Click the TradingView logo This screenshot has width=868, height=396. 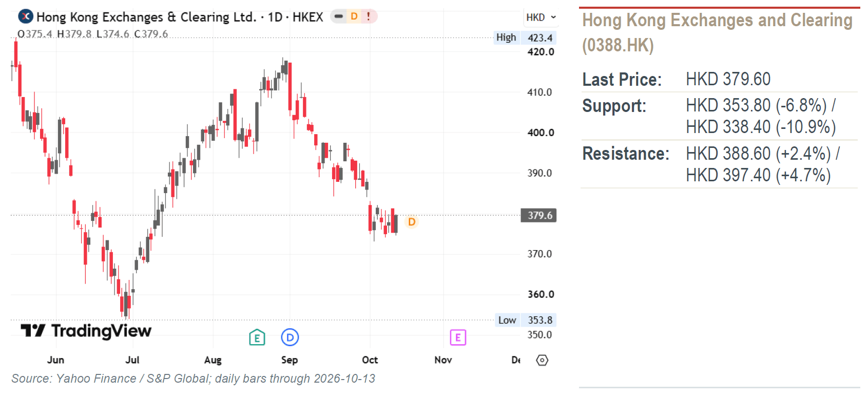click(86, 331)
